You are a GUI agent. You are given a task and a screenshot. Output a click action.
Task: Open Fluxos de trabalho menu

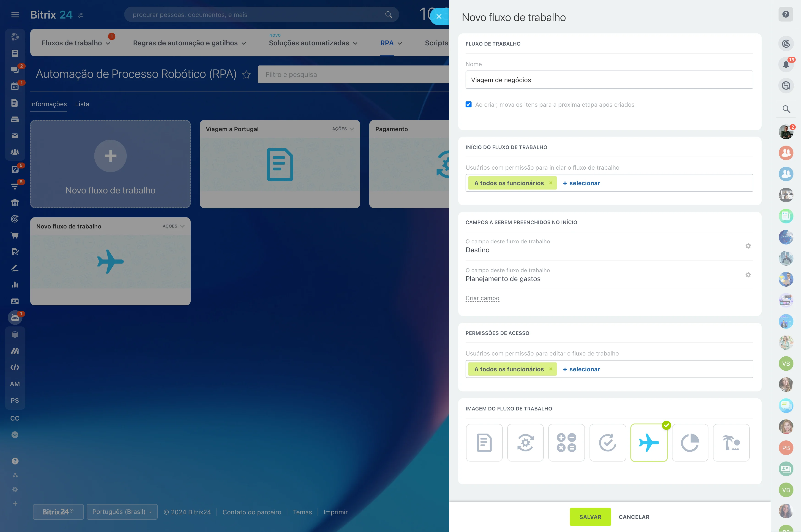pyautogui.click(x=75, y=43)
